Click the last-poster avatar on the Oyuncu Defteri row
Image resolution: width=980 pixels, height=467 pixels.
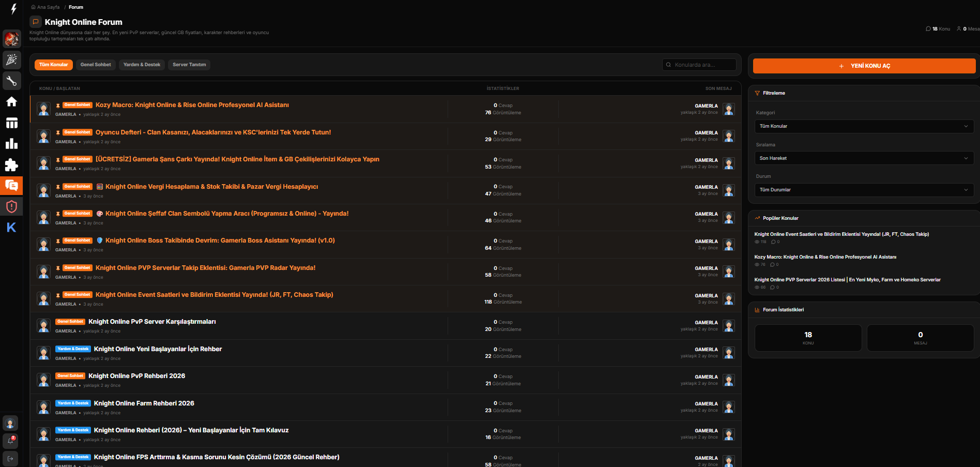[729, 136]
